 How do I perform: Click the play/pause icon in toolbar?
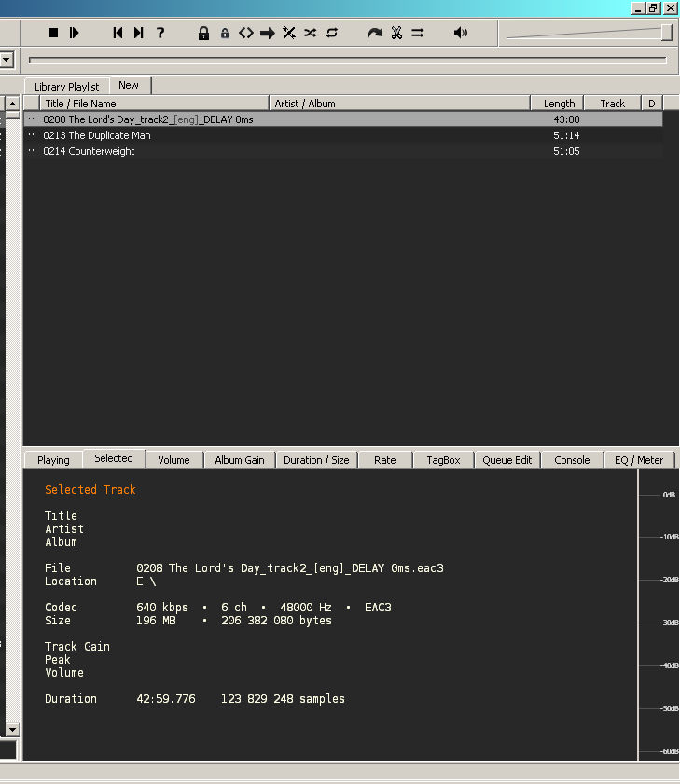(75, 33)
